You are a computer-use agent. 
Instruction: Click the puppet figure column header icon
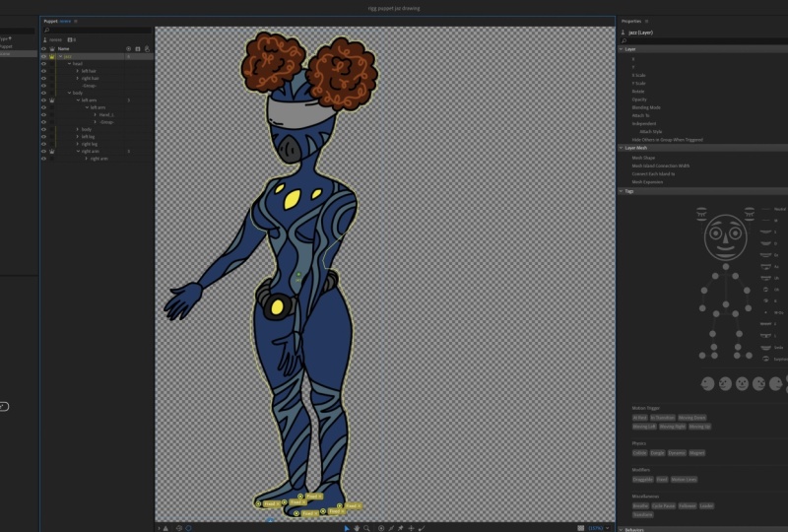pos(147,49)
